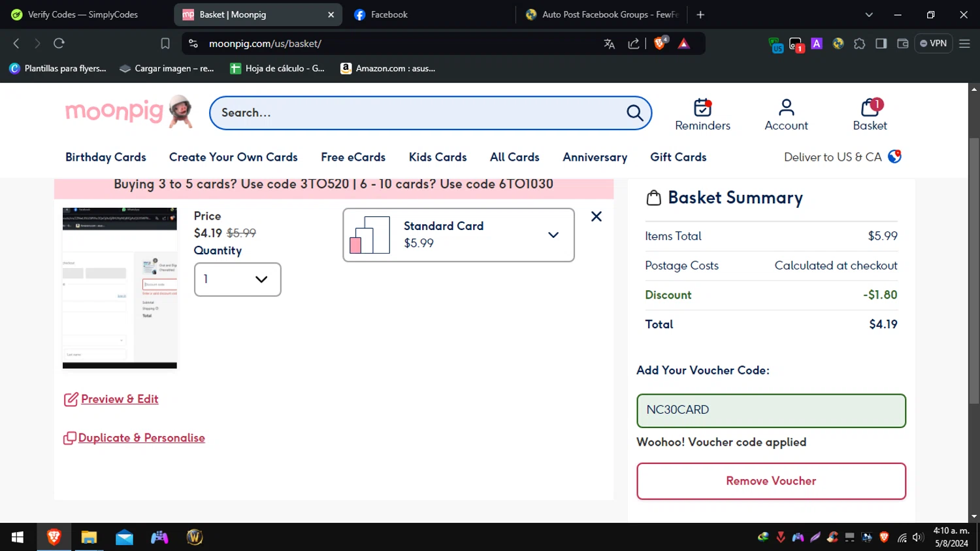Viewport: 980px width, 551px height.
Task: Switch to Verify Codes — SimplyCodes tab
Action: click(x=84, y=14)
